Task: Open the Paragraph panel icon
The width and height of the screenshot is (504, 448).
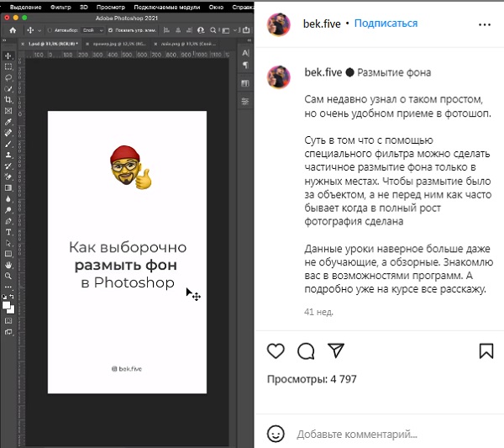Action: (245, 65)
